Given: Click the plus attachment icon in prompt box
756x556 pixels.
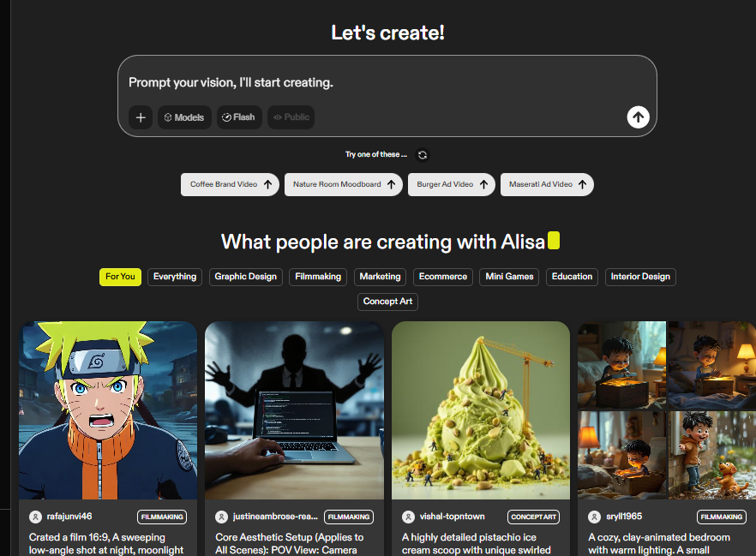Looking at the screenshot, I should pos(141,117).
